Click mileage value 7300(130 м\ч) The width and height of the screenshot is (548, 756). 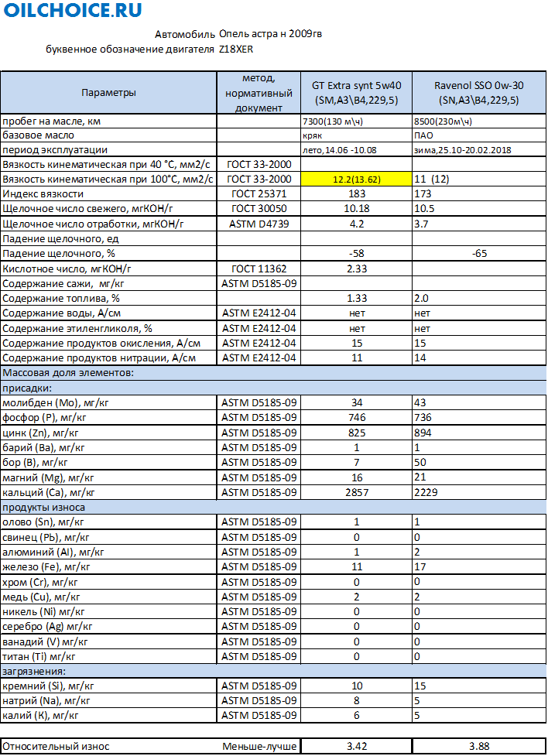pyautogui.click(x=333, y=121)
